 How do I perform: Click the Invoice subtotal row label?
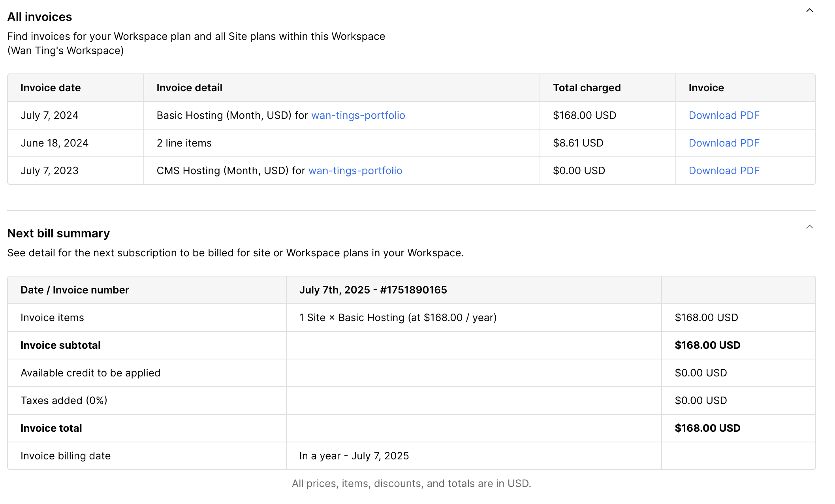click(x=60, y=345)
